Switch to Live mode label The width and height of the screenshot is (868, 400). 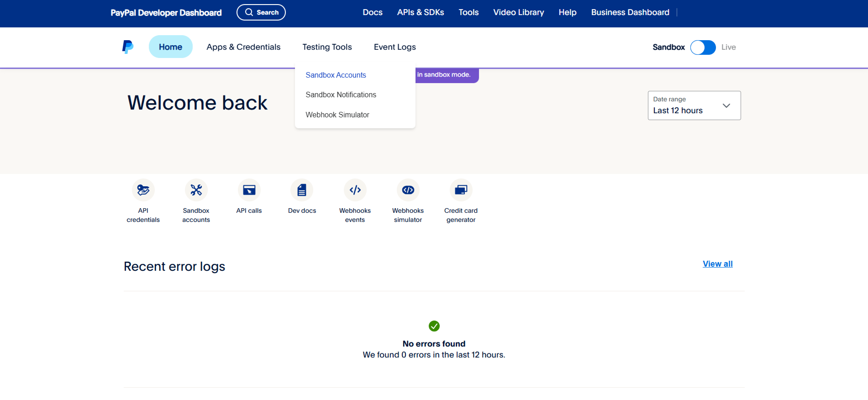[728, 47]
